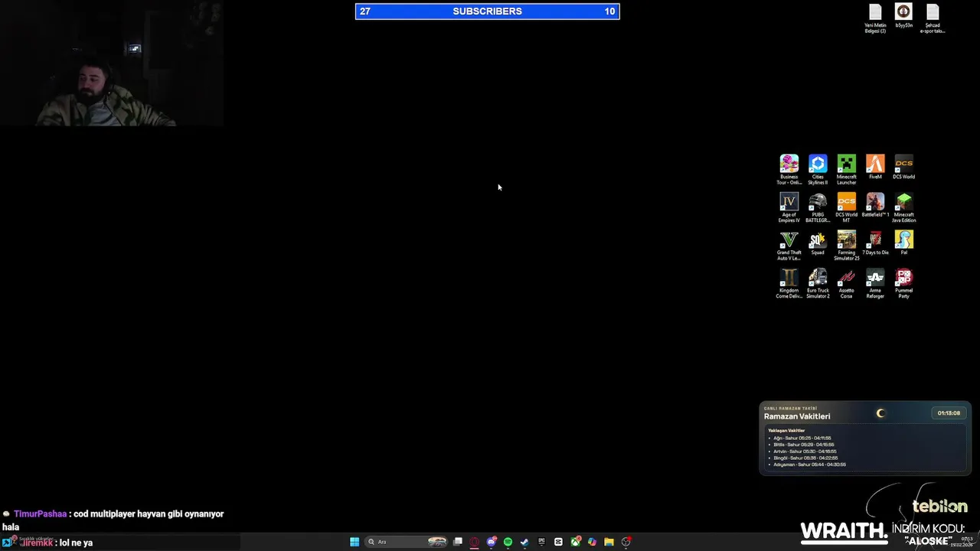
Task: Click the SUBSCRIBERS goal progress bar
Action: point(487,11)
